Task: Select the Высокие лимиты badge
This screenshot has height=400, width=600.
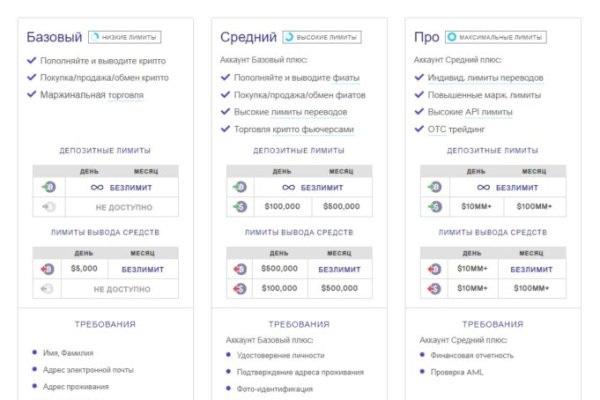Action: [x=321, y=37]
